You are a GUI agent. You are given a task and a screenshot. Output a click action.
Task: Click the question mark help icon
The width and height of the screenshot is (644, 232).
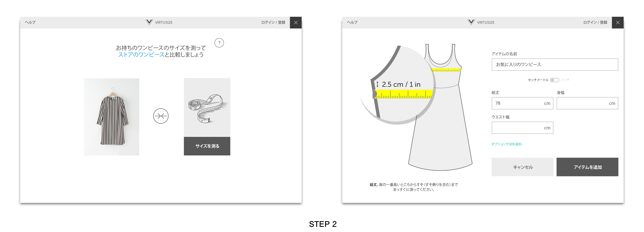[219, 43]
